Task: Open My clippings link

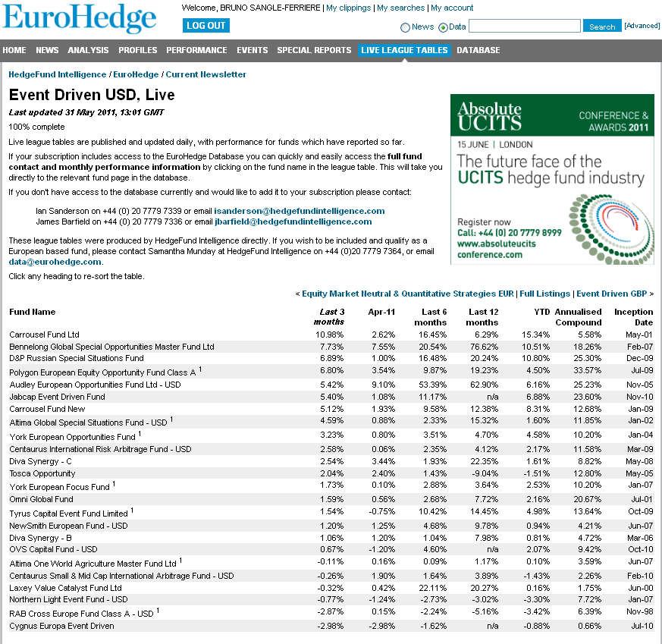Action: point(348,8)
